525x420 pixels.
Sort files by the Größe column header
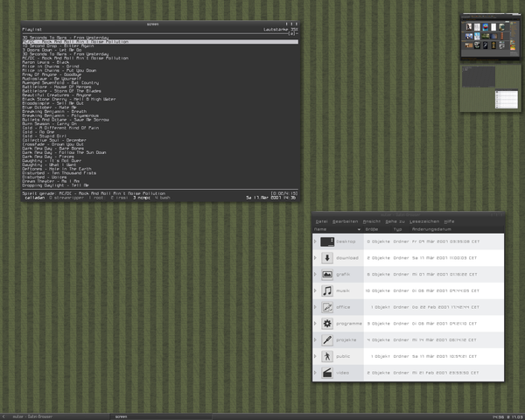coord(378,229)
